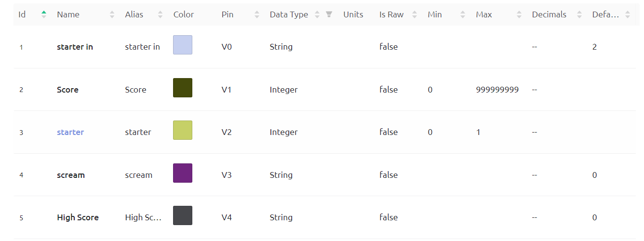The image size is (644, 241).
Task: Click the Name column sort icon
Action: pyautogui.click(x=112, y=14)
